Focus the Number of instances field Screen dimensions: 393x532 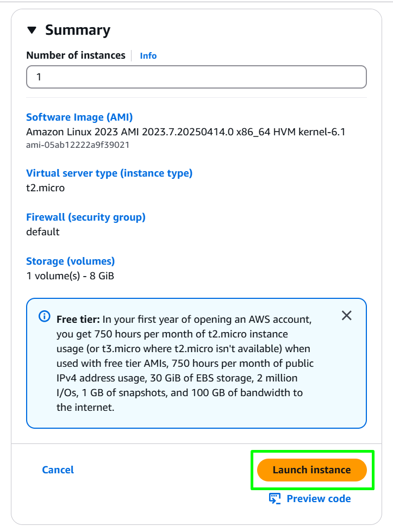coord(197,77)
